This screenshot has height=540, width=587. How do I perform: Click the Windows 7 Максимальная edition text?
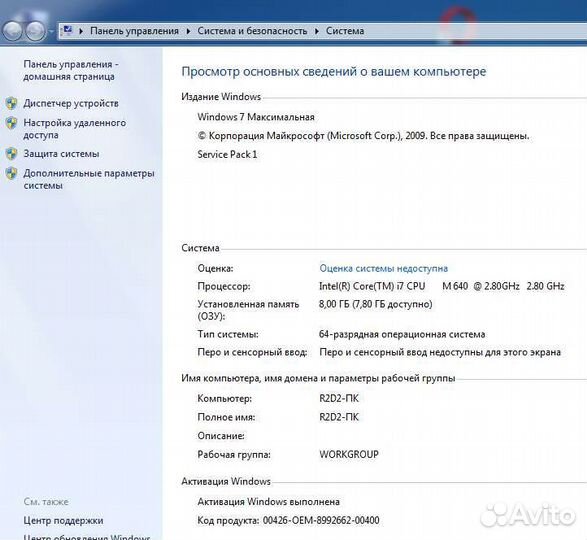(x=256, y=117)
